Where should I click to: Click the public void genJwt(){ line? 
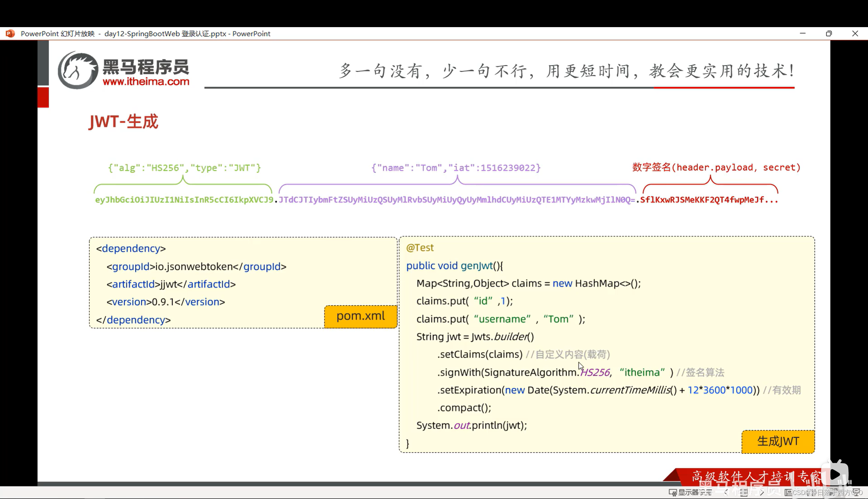[454, 266]
